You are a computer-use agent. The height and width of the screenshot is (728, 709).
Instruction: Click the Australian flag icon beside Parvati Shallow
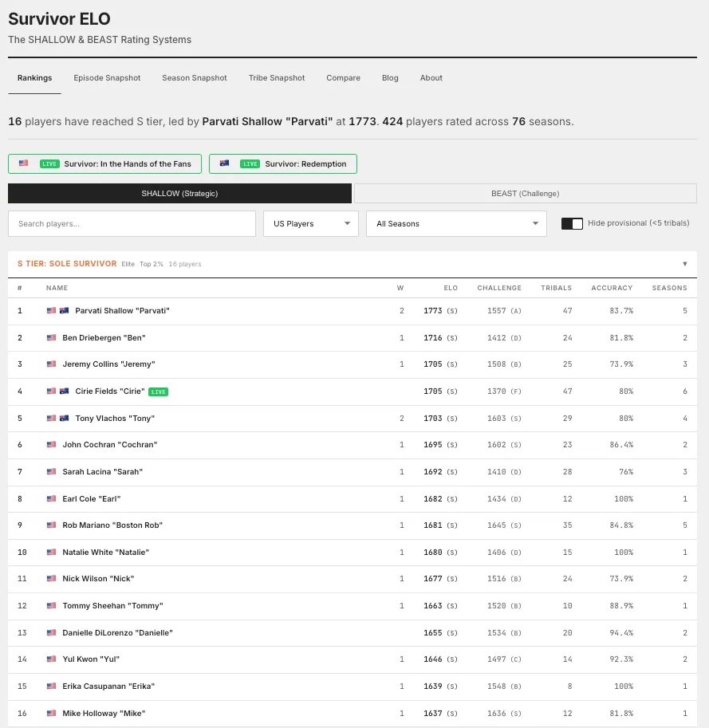pos(64,311)
